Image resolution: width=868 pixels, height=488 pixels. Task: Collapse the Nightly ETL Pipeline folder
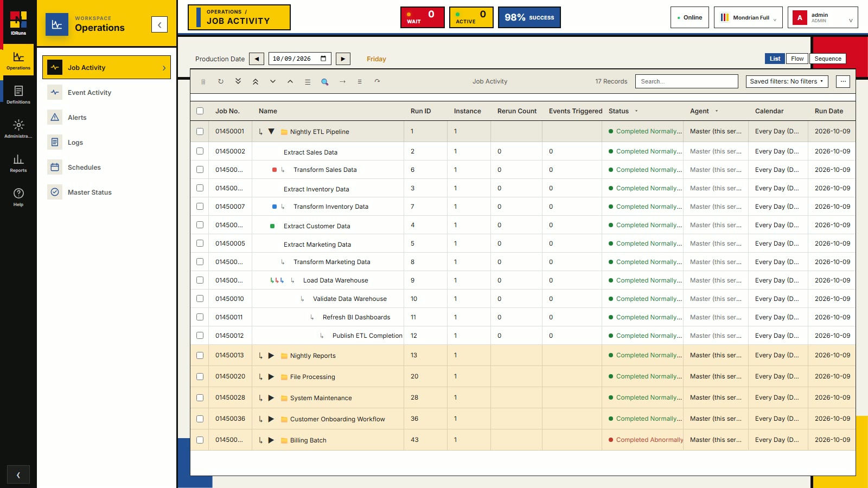(x=271, y=131)
